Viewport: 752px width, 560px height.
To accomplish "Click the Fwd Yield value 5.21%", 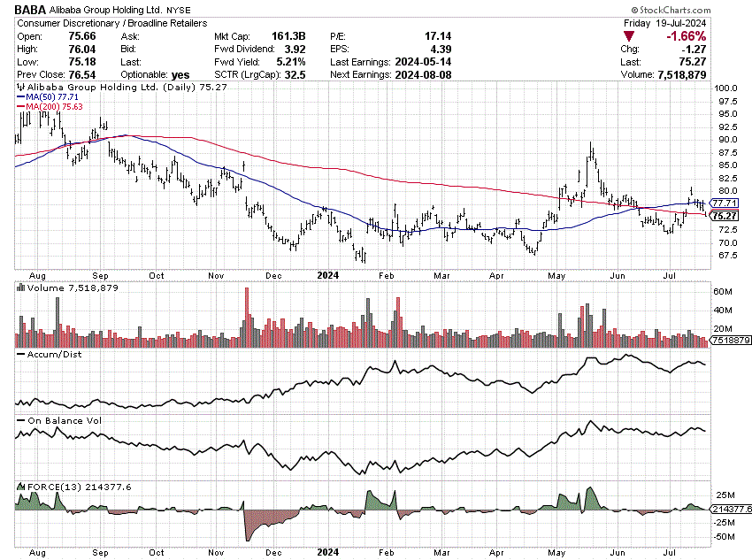I will tap(291, 62).
